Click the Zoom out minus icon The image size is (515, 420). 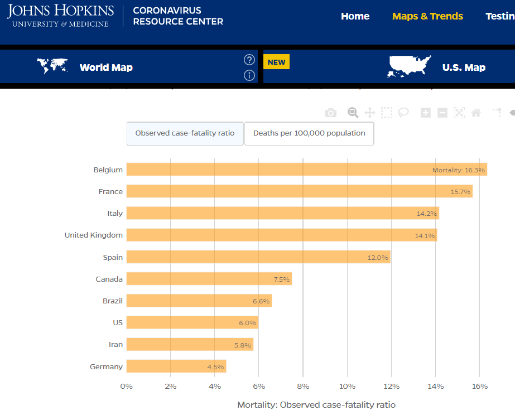(442, 113)
